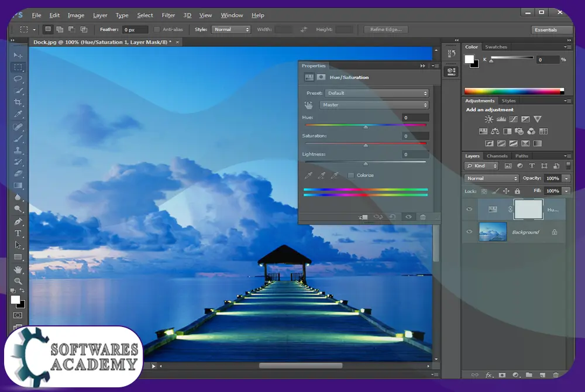Select the Crop tool
Image resolution: width=585 pixels, height=392 pixels.
click(18, 102)
